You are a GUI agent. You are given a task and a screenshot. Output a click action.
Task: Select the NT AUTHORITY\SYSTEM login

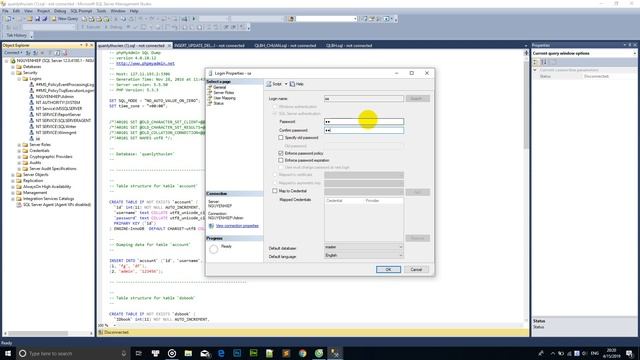tap(58, 102)
